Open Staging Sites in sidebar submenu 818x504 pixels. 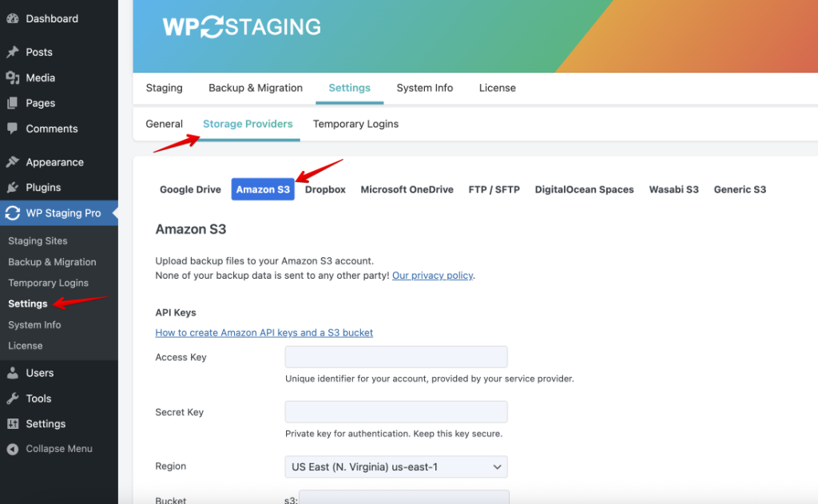(38, 240)
